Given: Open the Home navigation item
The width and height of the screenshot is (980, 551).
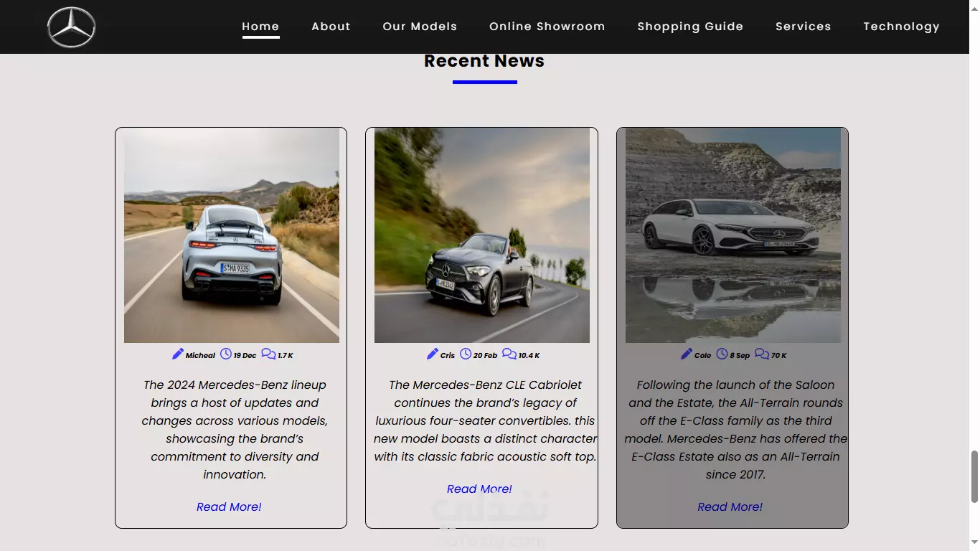Looking at the screenshot, I should tap(260, 27).
